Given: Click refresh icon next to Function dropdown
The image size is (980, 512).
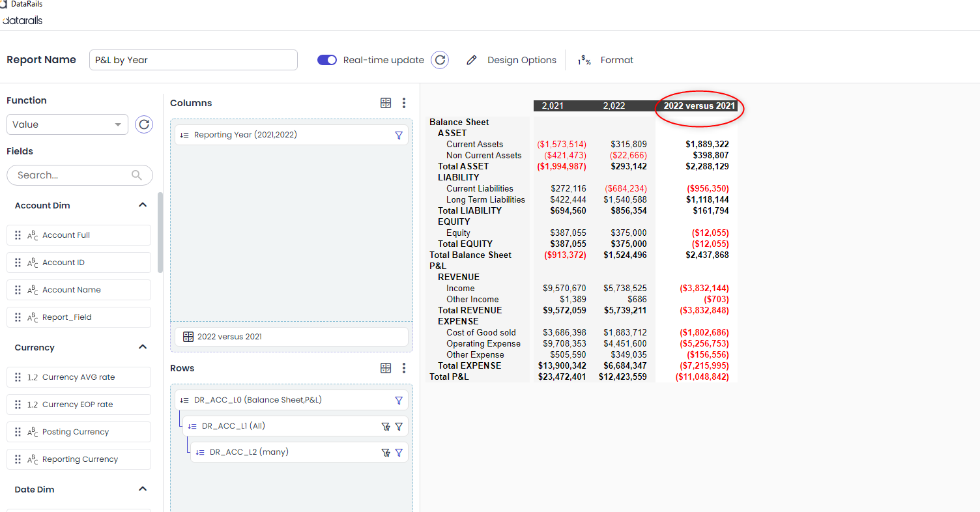Looking at the screenshot, I should click(x=144, y=124).
